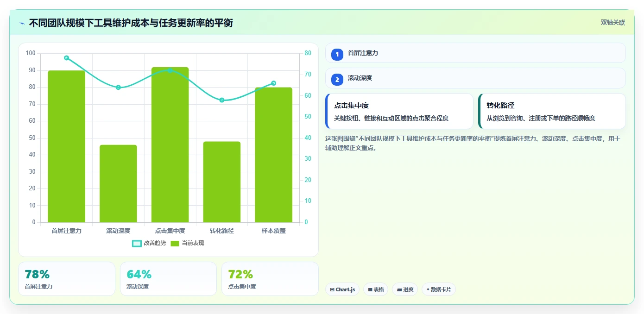Viewport: 644px width, 314px height.
Task: Click the chart title 不同团队规模下工具维护成本
Action: [x=131, y=23]
